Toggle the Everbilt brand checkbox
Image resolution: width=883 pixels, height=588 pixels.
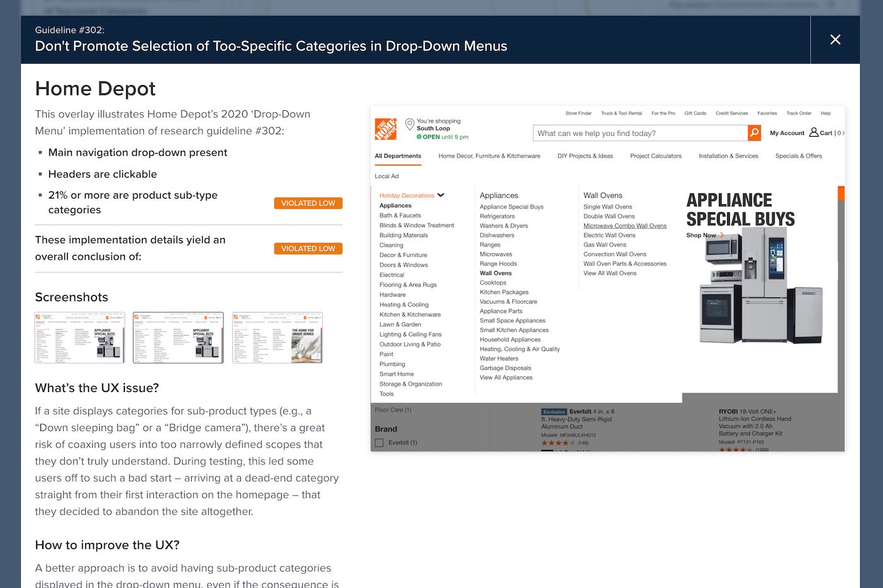[x=379, y=443]
